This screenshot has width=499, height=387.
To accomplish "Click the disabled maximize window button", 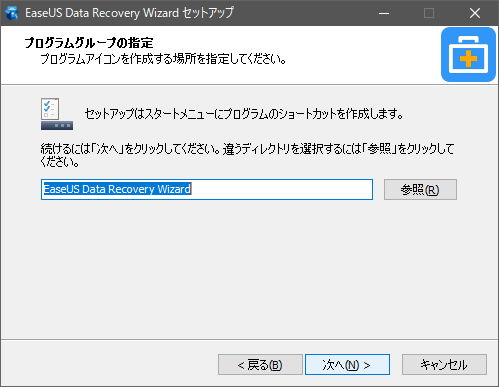I will click(429, 13).
